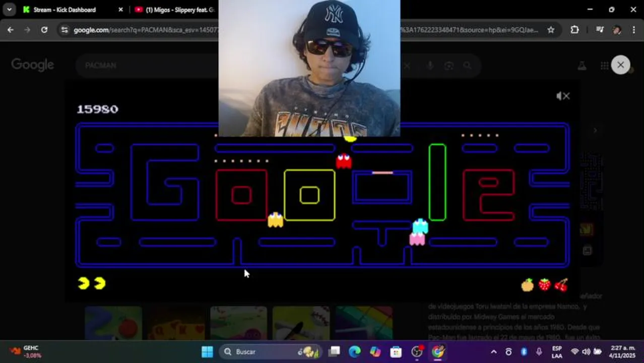Click the dimmed Google logo

[x=33, y=65]
